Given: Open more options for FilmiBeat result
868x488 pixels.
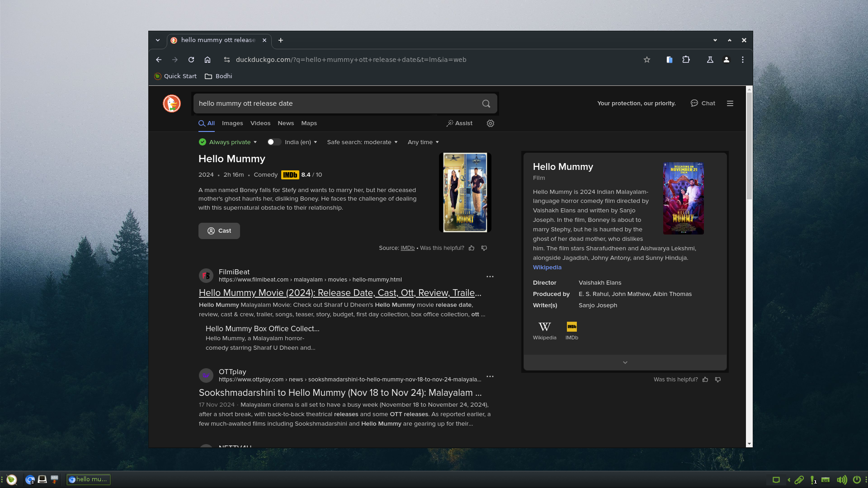Looking at the screenshot, I should coord(490,277).
